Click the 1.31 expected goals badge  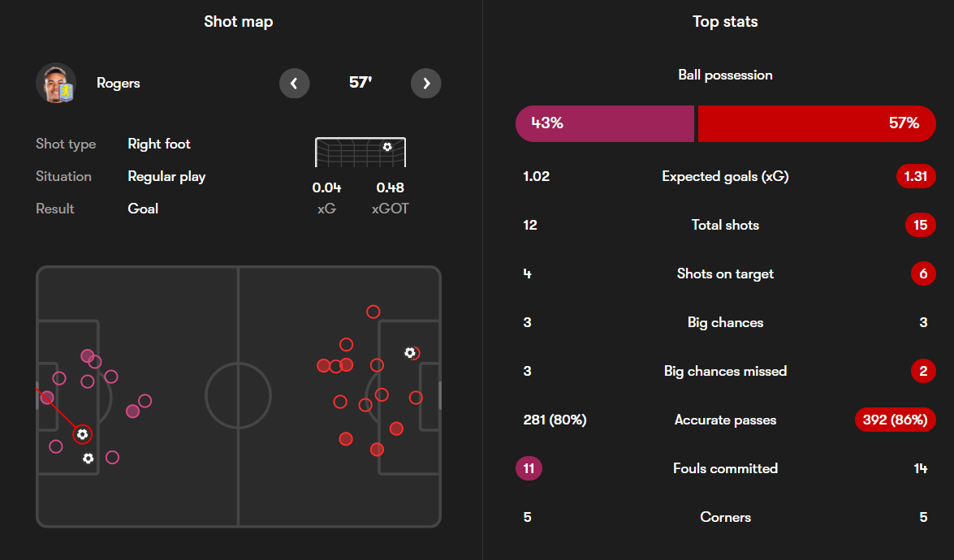click(916, 176)
